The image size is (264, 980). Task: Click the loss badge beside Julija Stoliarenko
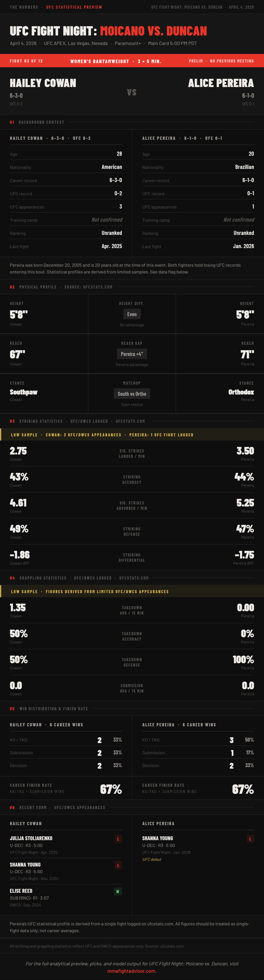point(118,839)
